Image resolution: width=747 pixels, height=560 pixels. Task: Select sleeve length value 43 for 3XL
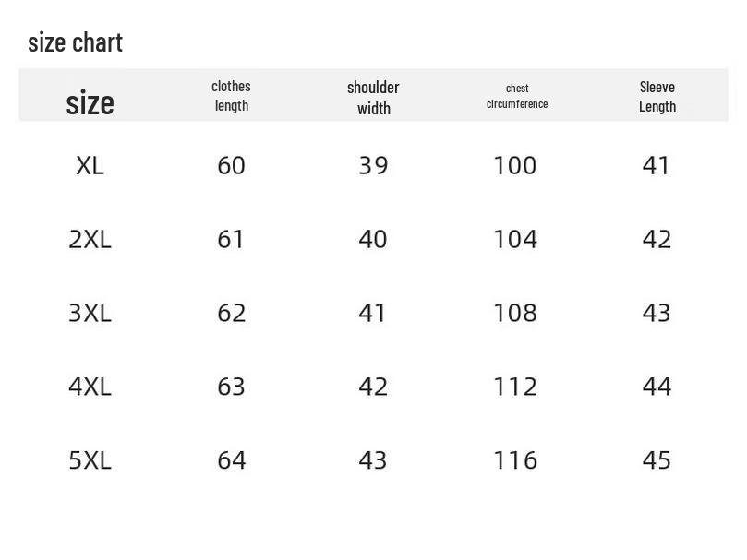pyautogui.click(x=657, y=314)
